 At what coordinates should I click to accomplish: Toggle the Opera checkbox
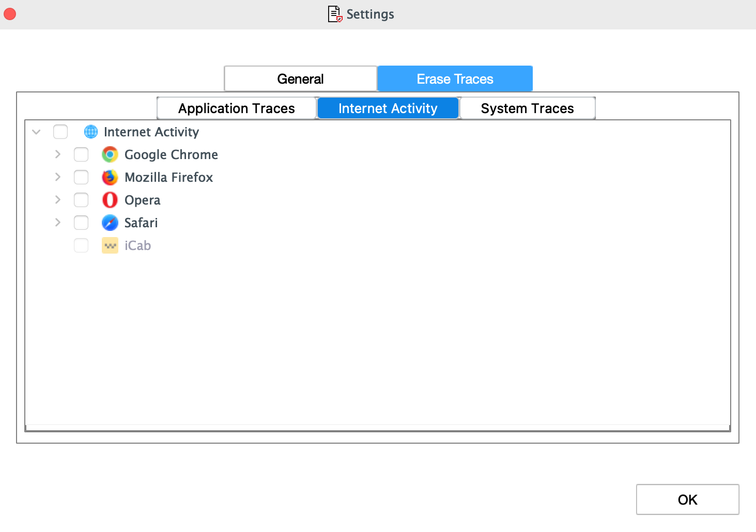coord(81,200)
